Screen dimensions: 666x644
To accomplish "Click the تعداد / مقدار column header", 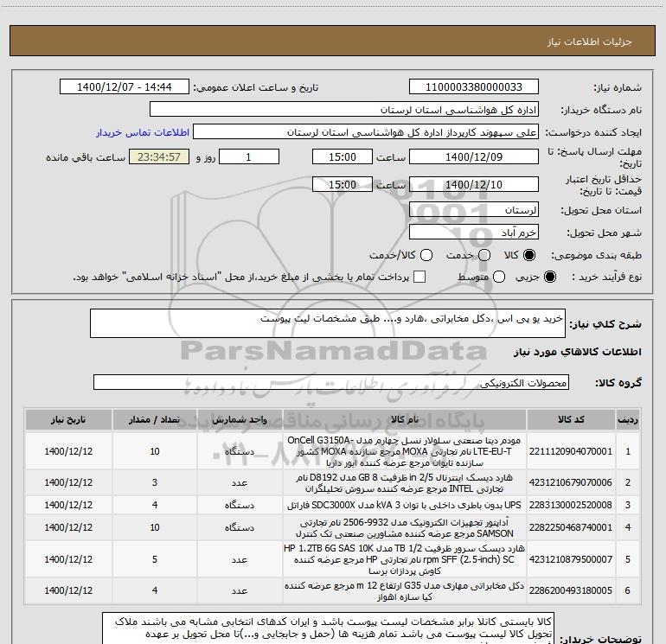I will [155, 419].
